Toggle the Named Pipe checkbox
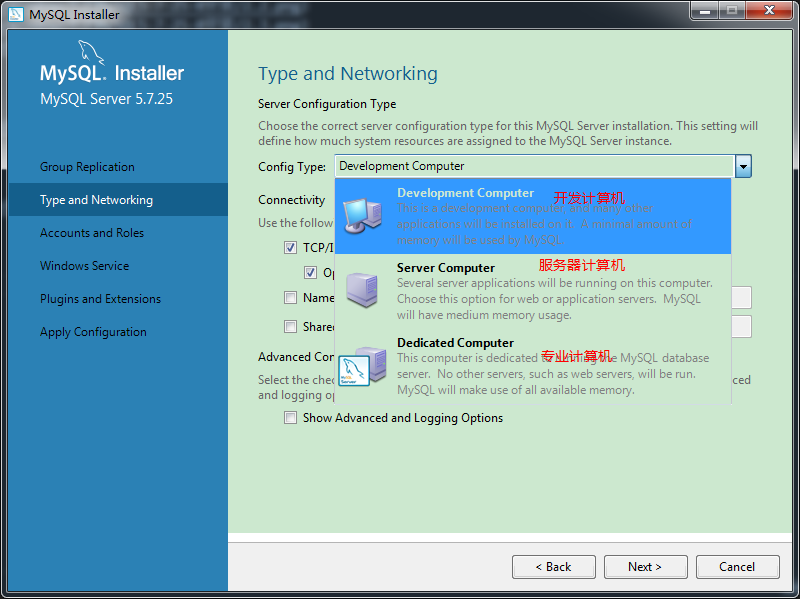The width and height of the screenshot is (800, 599). (x=291, y=297)
